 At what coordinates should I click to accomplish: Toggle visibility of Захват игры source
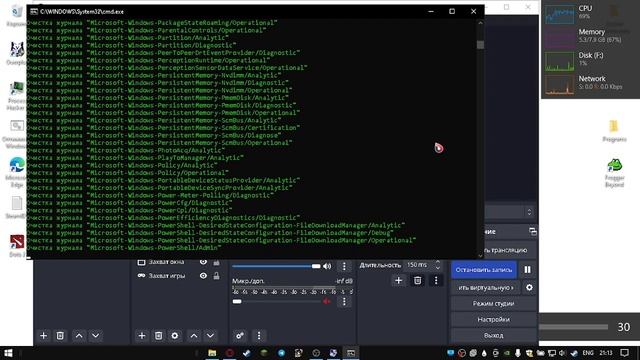tap(203, 276)
